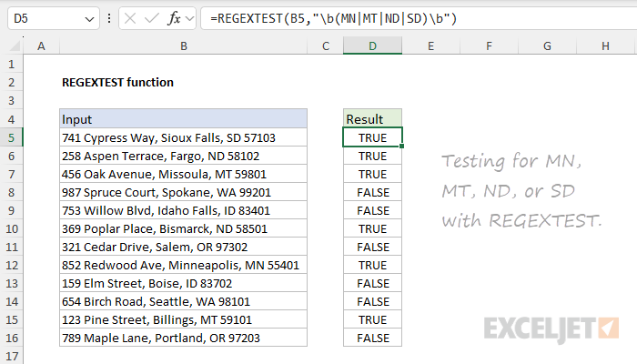Click the fill handle of cell D5
Screen dimensions: 637x364
tap(402, 147)
